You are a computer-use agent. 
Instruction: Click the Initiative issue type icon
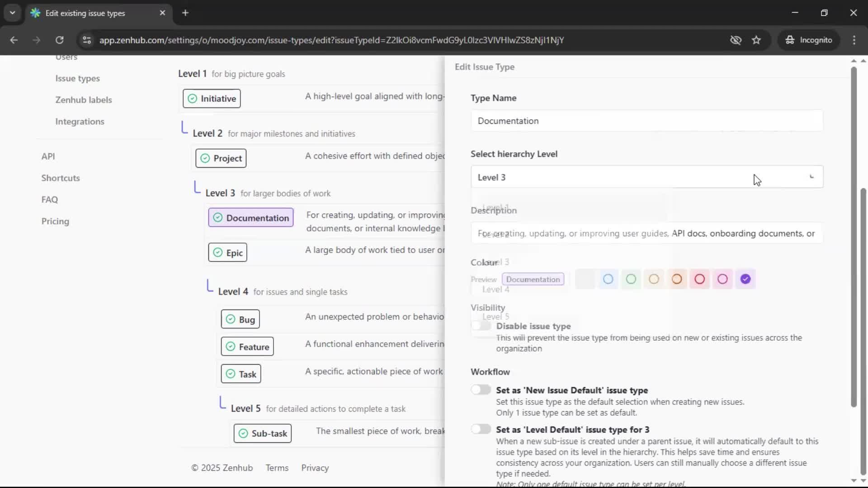coord(192,99)
